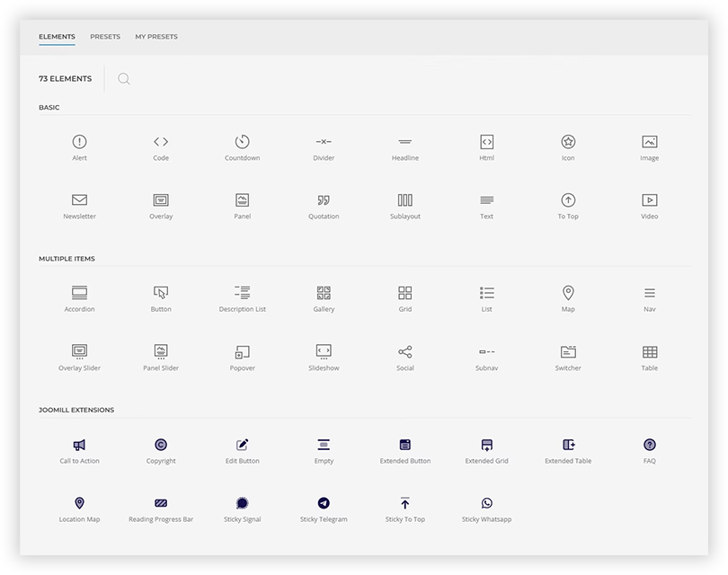The image size is (728, 575).
Task: Add a Gallery element
Action: tap(324, 299)
